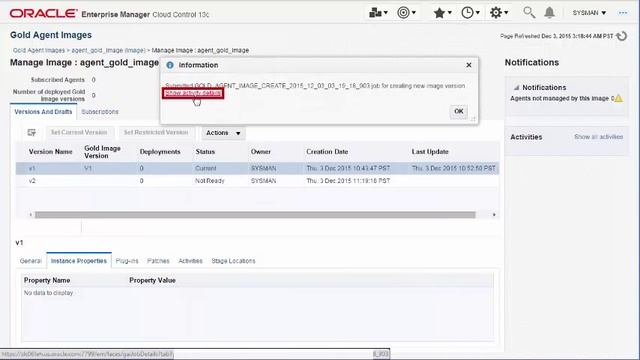Click the Property Name column header
Viewport: 640px width, 360px height.
[47, 280]
